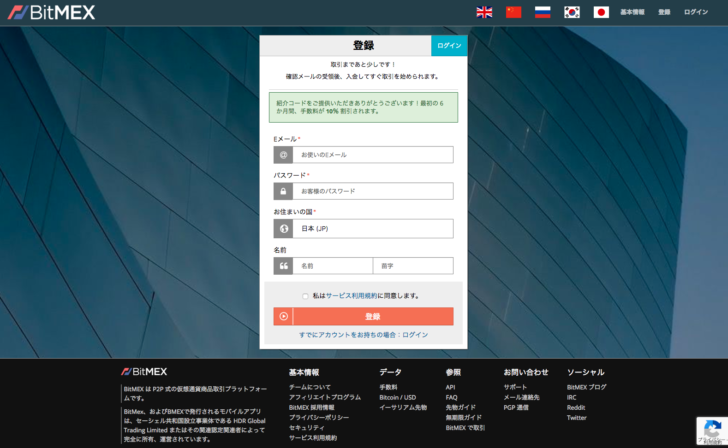Click the email icon beside the Eメール field

(283, 155)
